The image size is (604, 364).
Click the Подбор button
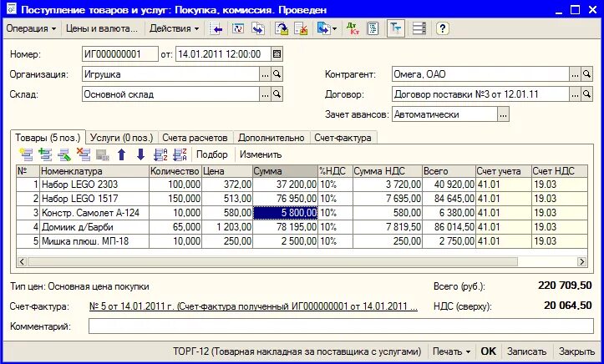[212, 154]
